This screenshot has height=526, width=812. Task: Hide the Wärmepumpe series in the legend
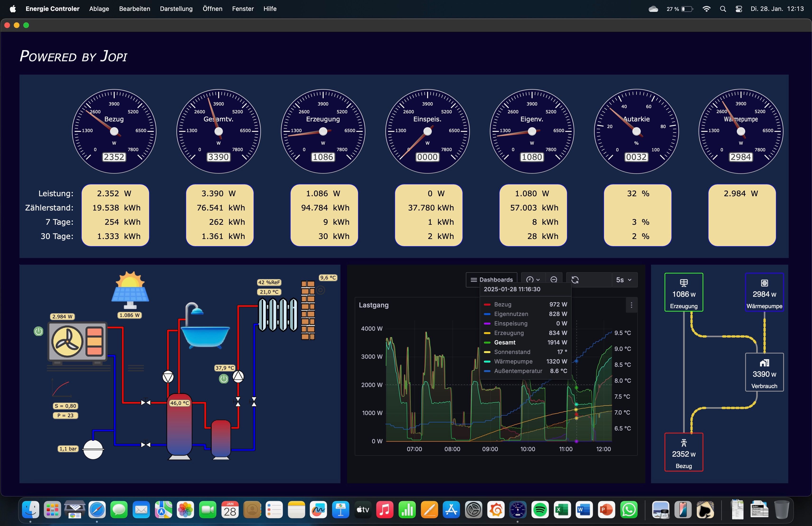coord(514,361)
